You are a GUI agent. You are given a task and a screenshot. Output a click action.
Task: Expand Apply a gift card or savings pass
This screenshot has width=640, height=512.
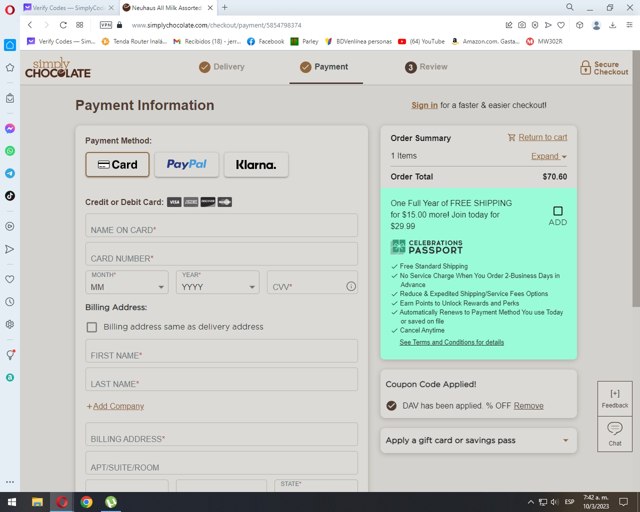click(478, 440)
